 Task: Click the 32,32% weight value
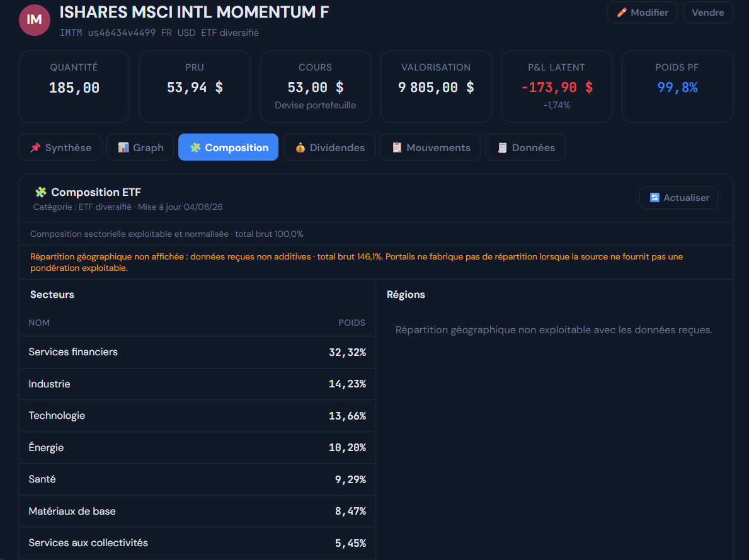[347, 353]
